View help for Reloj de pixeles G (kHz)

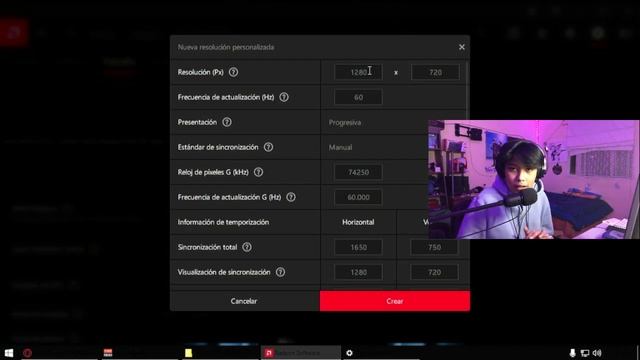258,172
